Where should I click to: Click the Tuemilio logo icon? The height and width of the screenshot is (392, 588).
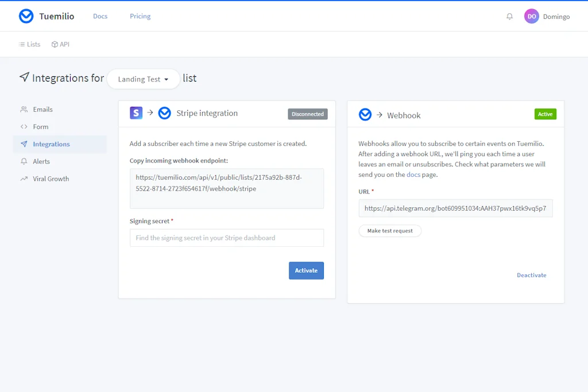coord(26,16)
